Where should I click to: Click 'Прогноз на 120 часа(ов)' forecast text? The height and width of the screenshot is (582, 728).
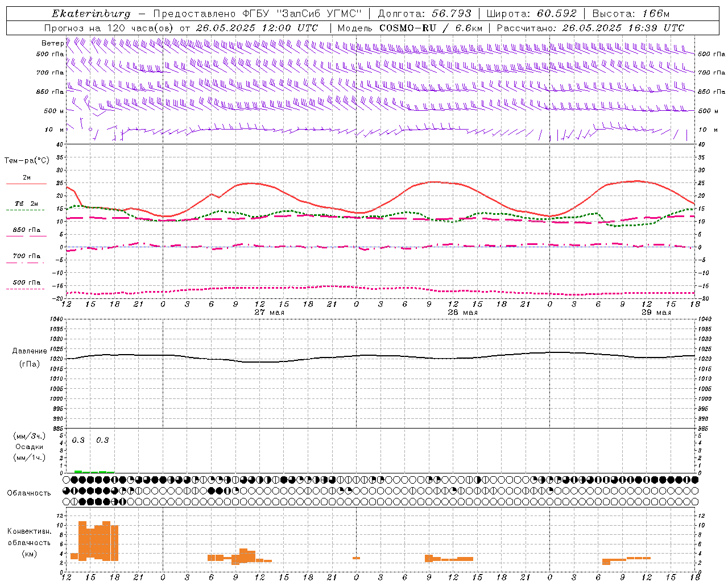tap(109, 28)
